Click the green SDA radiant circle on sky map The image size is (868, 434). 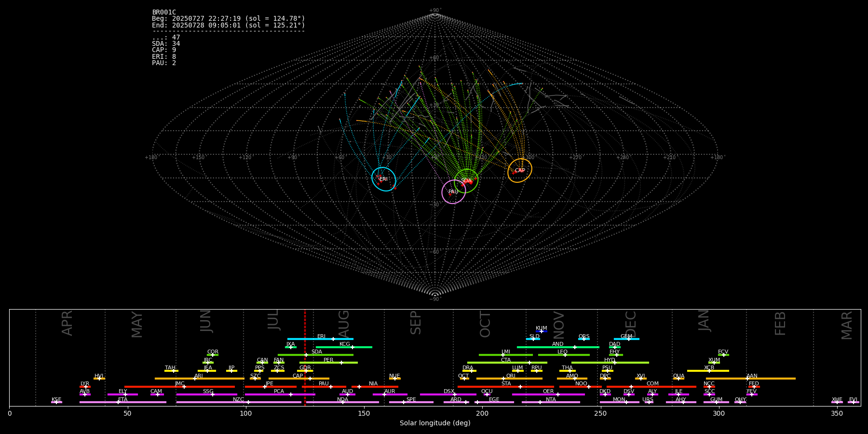[x=466, y=181]
